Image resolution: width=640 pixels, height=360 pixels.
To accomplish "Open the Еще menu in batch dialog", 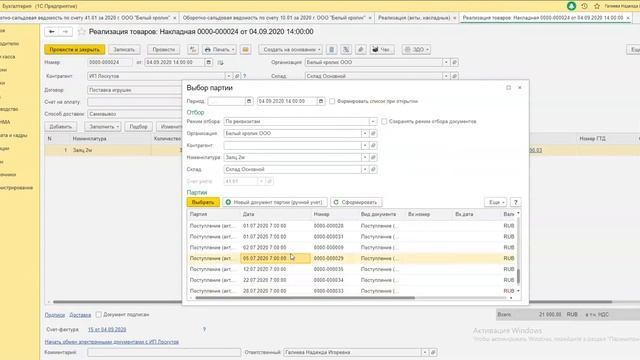I will tap(496, 202).
